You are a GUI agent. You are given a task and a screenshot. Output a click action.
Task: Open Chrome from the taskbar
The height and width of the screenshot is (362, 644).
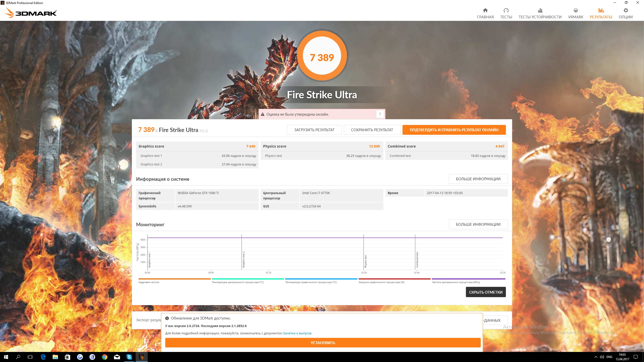click(x=105, y=357)
